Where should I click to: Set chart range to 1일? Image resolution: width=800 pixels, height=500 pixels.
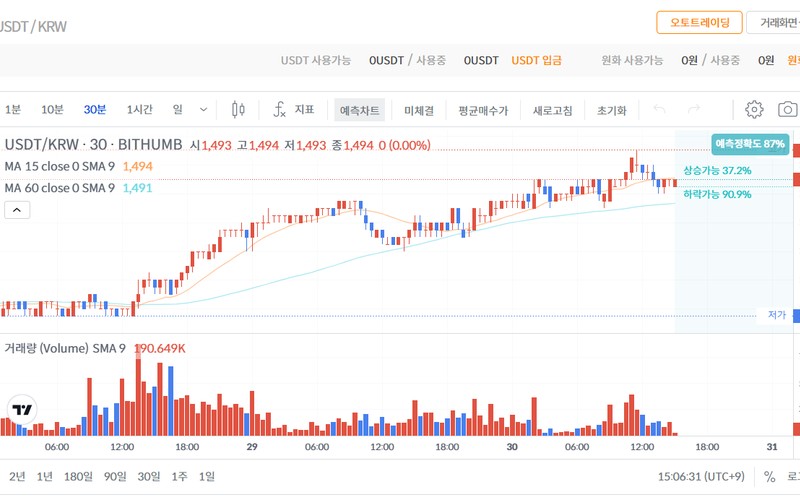click(x=207, y=477)
